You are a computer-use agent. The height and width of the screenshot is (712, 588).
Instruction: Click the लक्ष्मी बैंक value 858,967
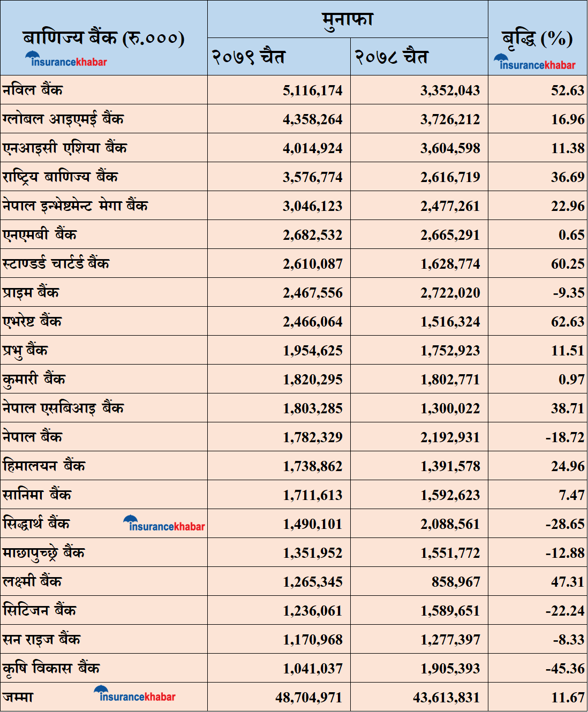pos(456,582)
